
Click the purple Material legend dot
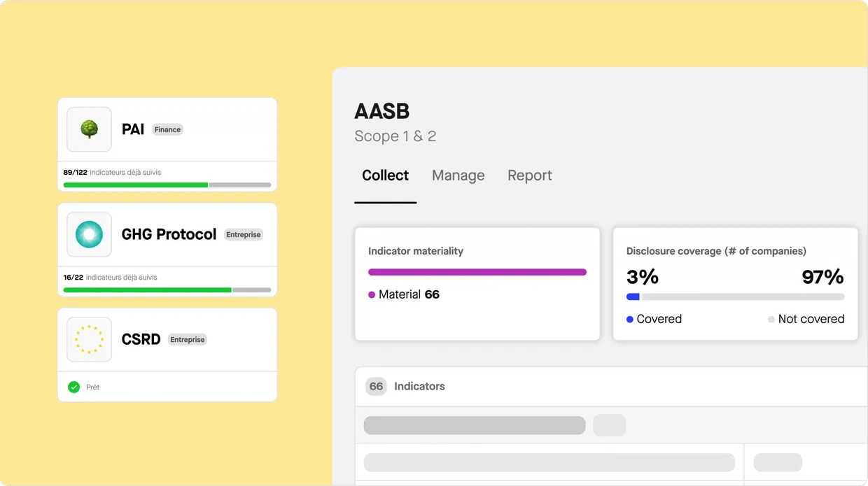point(372,295)
